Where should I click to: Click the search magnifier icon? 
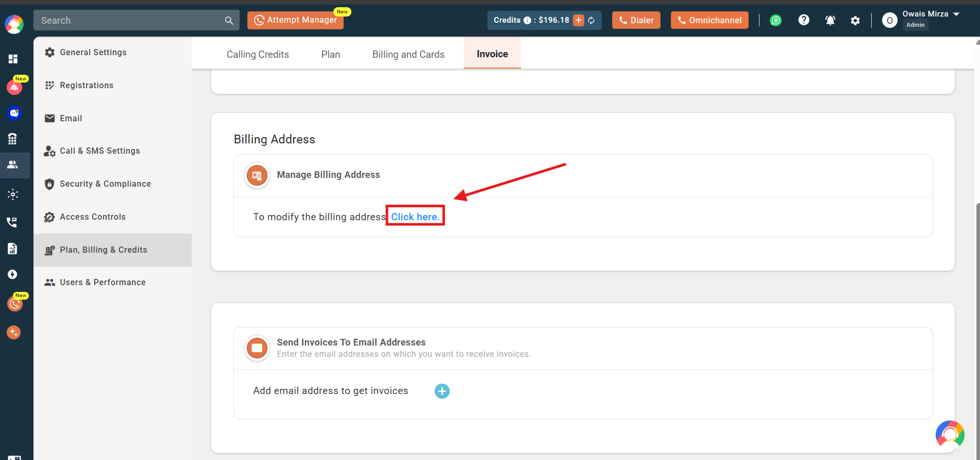[229, 21]
